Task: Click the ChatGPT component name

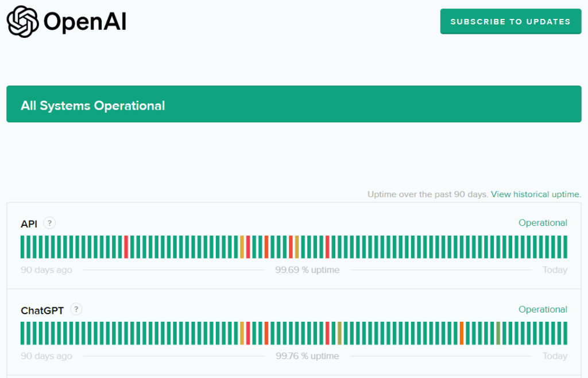Action: [x=42, y=311]
